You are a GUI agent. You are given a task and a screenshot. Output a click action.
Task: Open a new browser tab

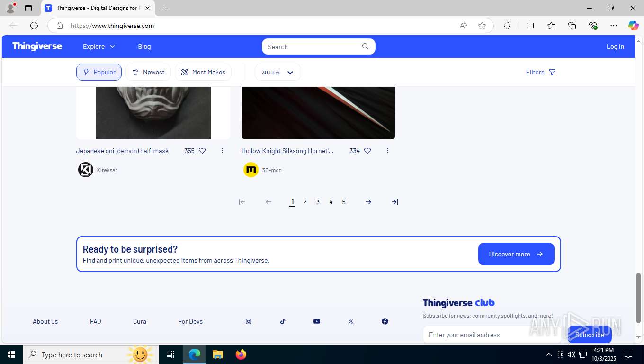[165, 8]
